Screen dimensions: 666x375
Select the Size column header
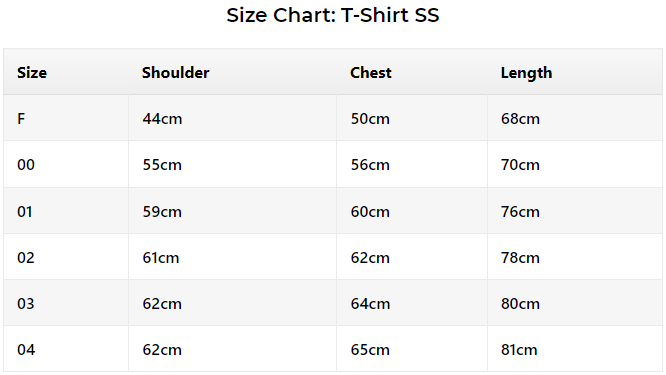pyautogui.click(x=32, y=73)
